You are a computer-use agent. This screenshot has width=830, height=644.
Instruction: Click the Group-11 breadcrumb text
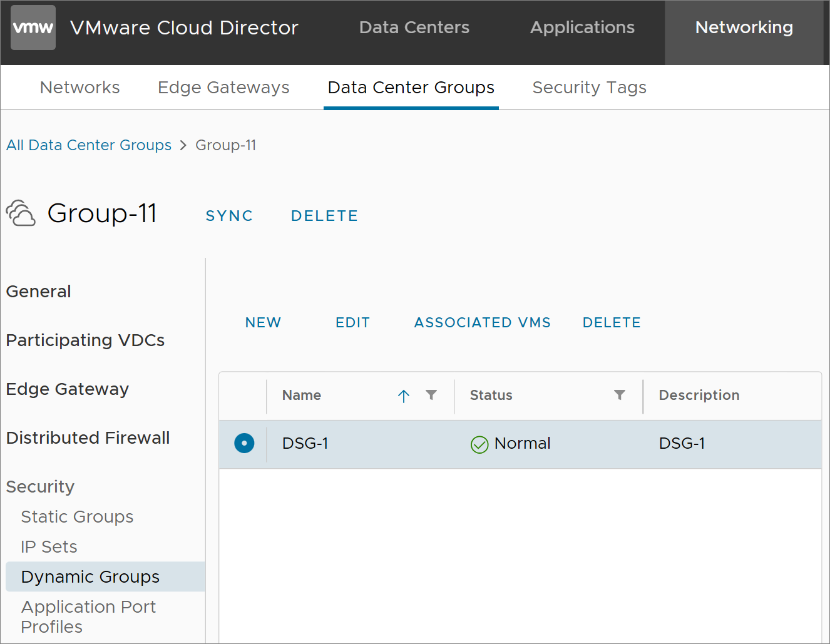tap(226, 145)
